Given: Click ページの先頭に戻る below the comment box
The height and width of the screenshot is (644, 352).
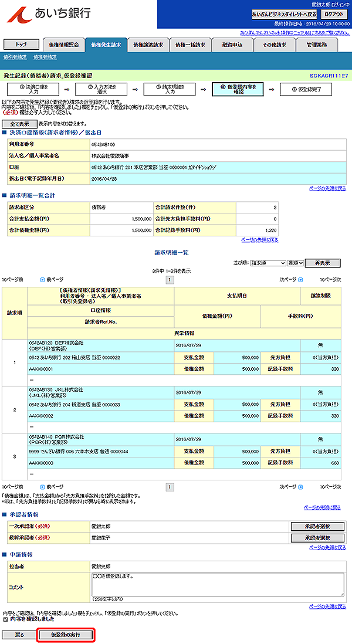Looking at the screenshot, I should click(327, 606).
